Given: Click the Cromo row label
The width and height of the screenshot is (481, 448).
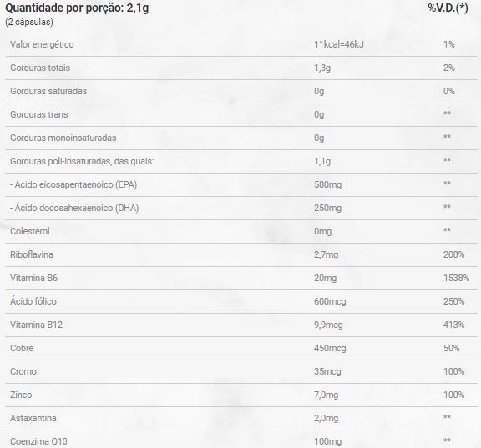Looking at the screenshot, I should (x=23, y=371).
